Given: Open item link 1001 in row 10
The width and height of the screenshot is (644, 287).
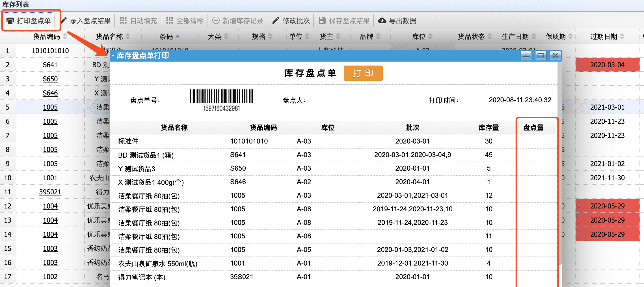Looking at the screenshot, I should pyautogui.click(x=50, y=178).
